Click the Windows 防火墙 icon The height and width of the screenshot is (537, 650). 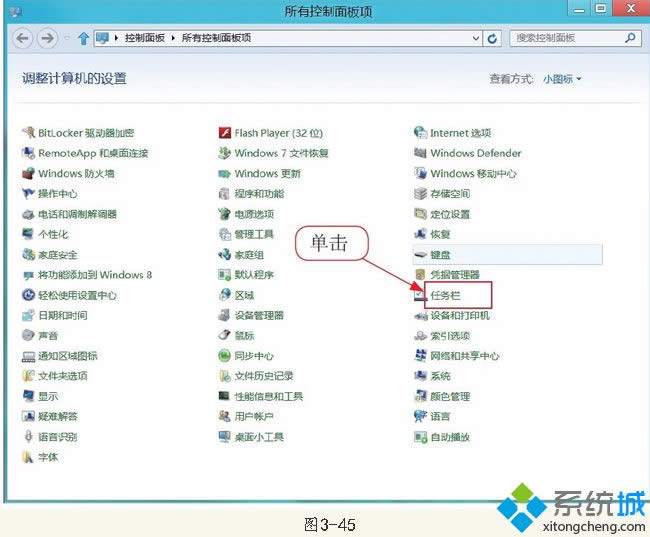[x=28, y=173]
